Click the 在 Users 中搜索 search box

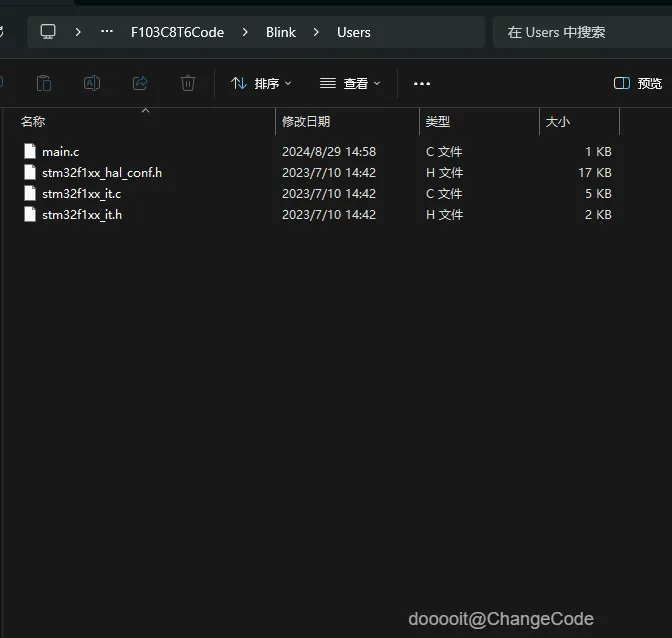[582, 32]
